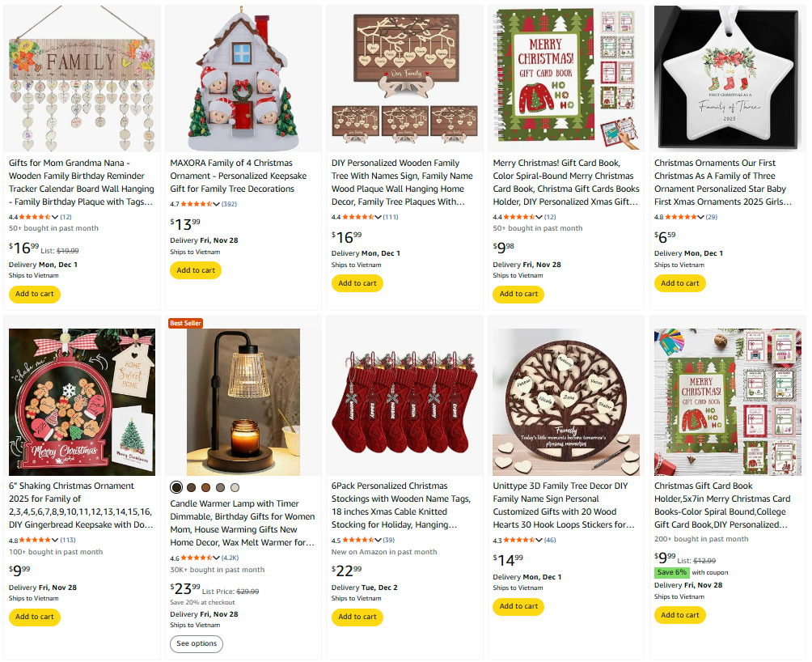View the 392 reviews of the MAXORA ornament
This screenshot has width=812, height=662.
pyautogui.click(x=229, y=203)
